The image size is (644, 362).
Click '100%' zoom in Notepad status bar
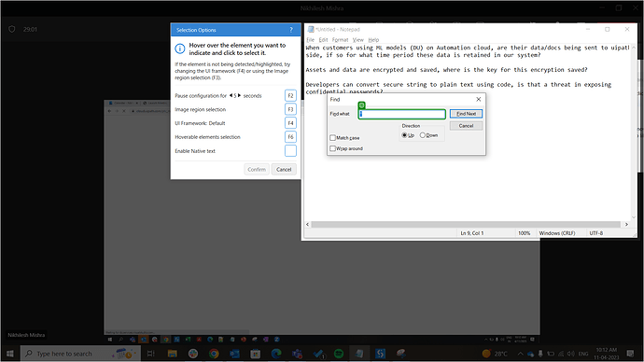tap(525, 233)
